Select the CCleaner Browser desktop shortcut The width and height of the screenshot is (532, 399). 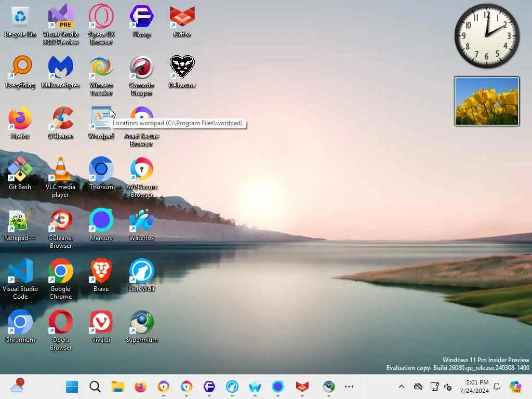tap(60, 229)
